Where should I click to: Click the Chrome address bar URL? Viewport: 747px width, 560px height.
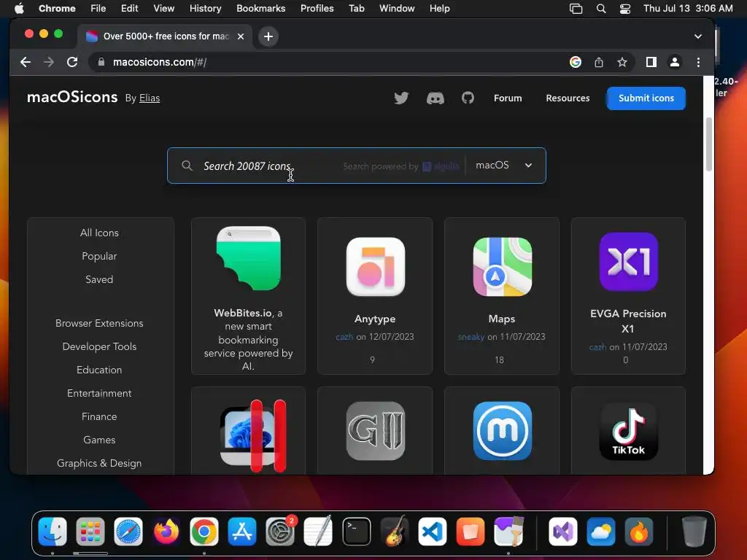159,62
